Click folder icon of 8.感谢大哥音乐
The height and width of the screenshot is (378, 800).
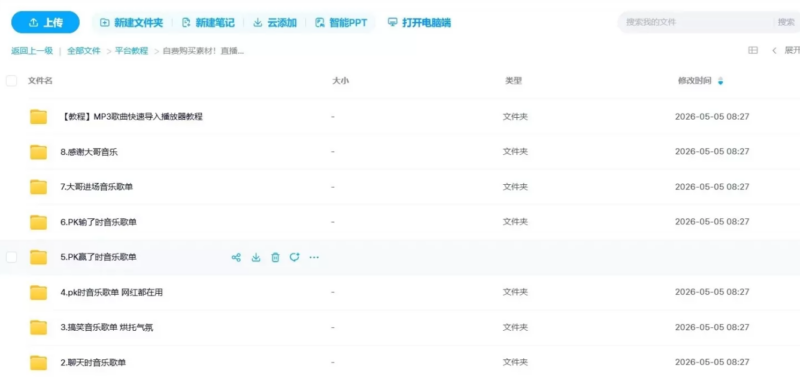tap(38, 152)
